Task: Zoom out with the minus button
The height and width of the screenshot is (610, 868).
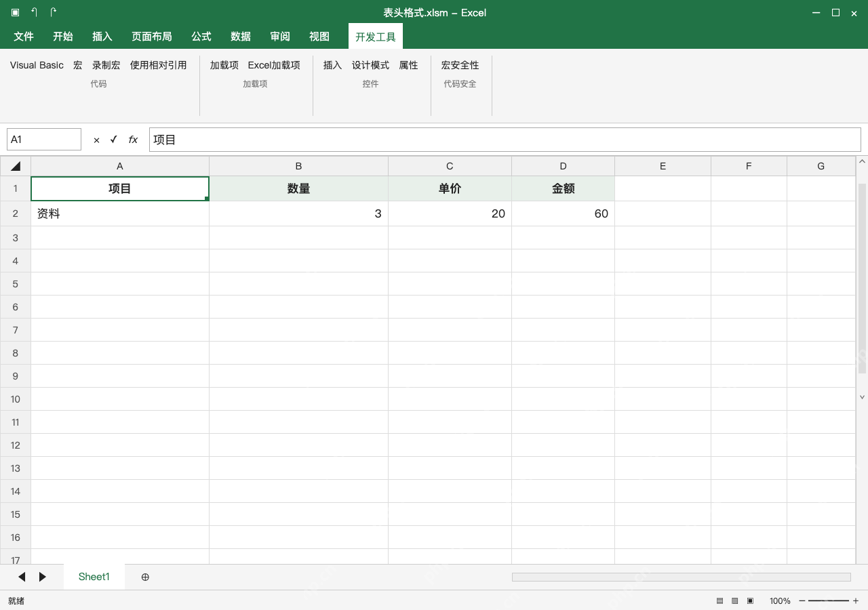Action: coord(802,601)
